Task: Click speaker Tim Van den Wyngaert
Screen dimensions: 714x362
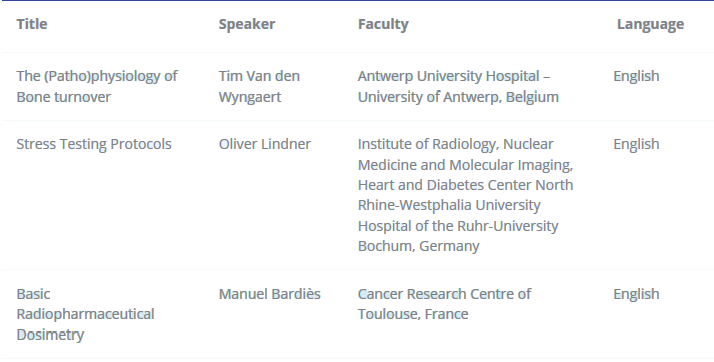Action: [x=259, y=86]
